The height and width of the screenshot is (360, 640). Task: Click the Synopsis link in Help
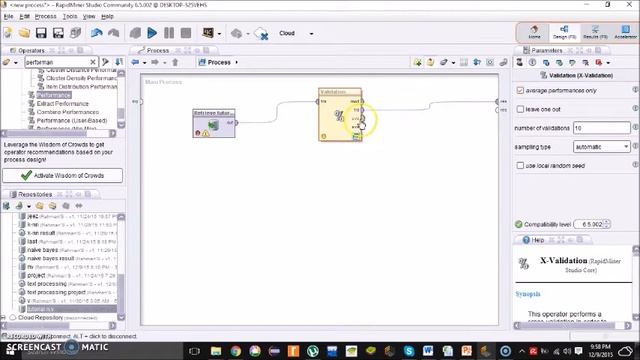pos(528,294)
